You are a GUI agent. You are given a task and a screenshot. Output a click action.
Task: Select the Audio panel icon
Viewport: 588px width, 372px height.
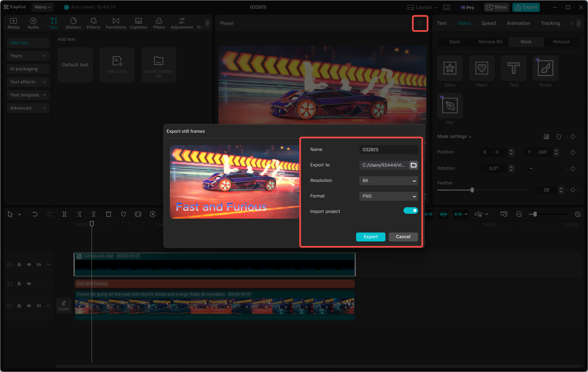(x=33, y=23)
